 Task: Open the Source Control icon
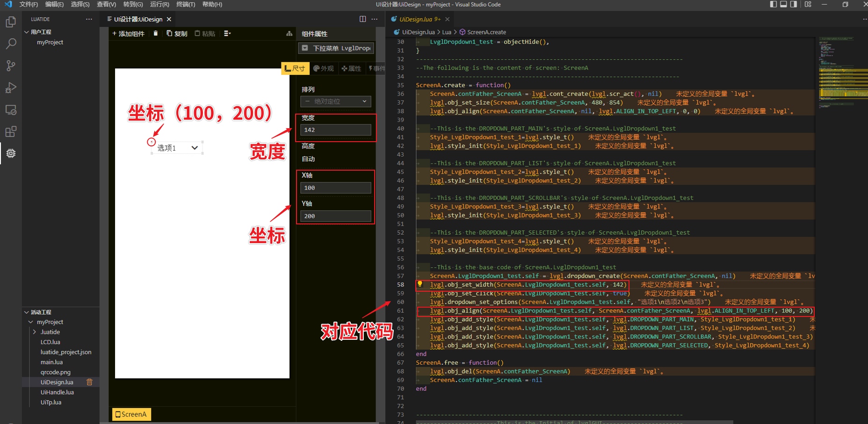11,65
